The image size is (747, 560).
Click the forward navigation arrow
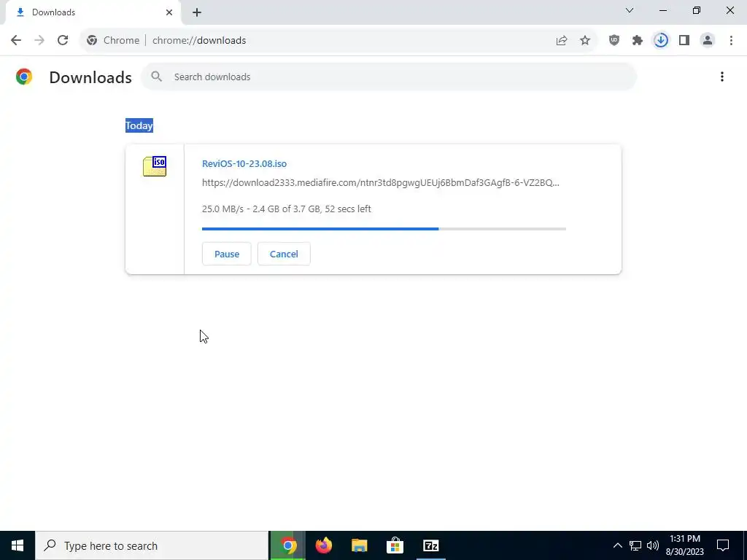(x=39, y=41)
